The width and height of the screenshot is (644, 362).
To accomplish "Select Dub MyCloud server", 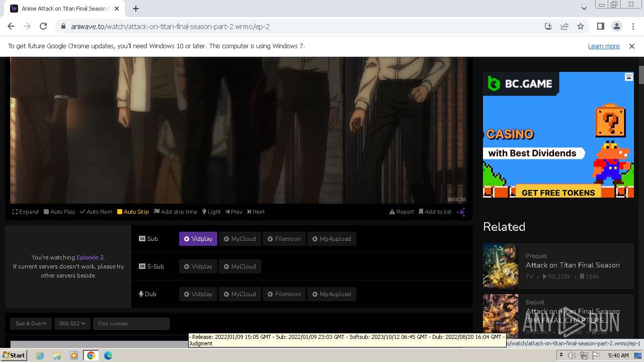I will pos(240,294).
